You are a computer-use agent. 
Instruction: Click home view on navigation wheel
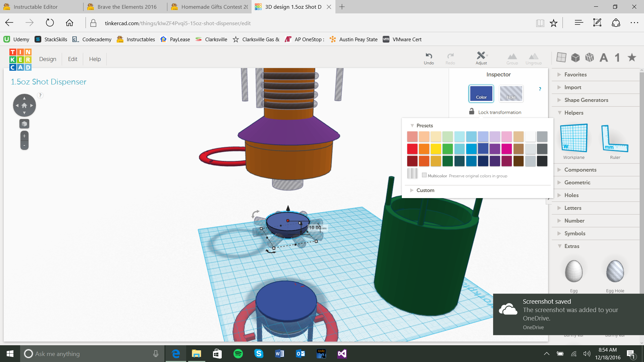pos(24,106)
